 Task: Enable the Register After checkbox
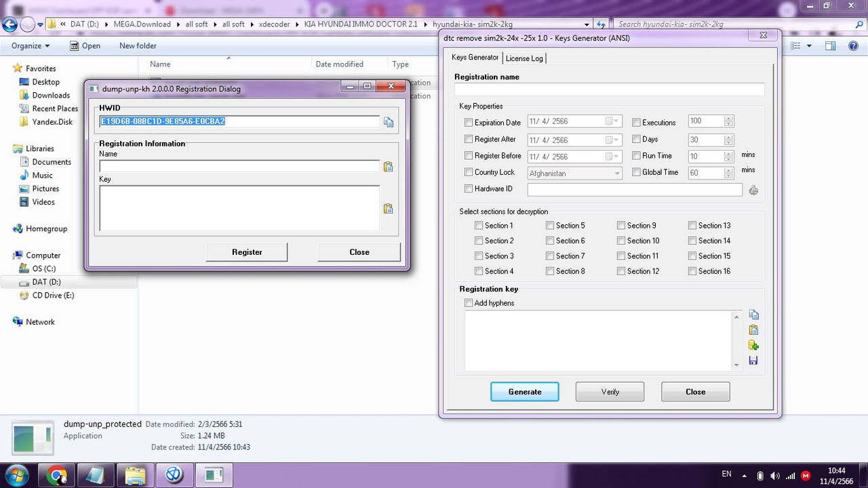tap(469, 139)
